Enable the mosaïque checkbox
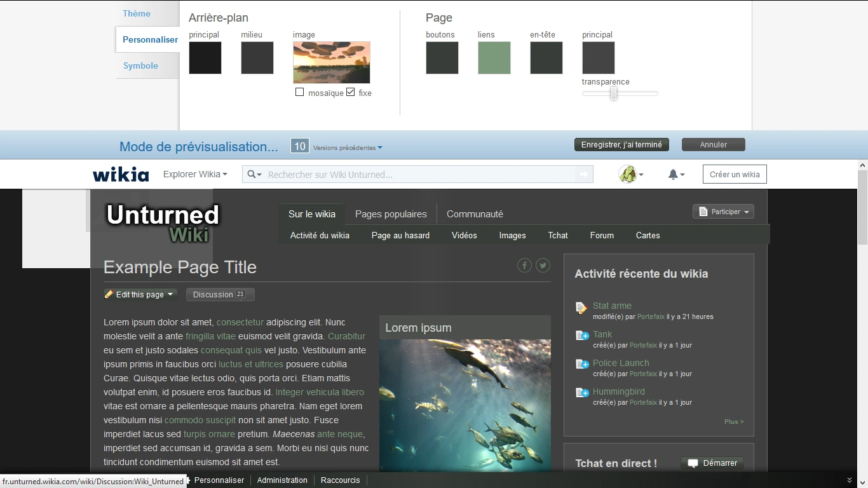The width and height of the screenshot is (868, 488). (x=300, y=92)
